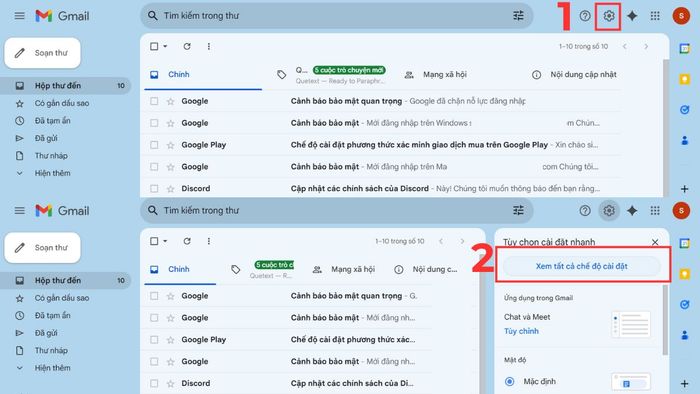Open Google apps grid in top Gmail window

(655, 16)
